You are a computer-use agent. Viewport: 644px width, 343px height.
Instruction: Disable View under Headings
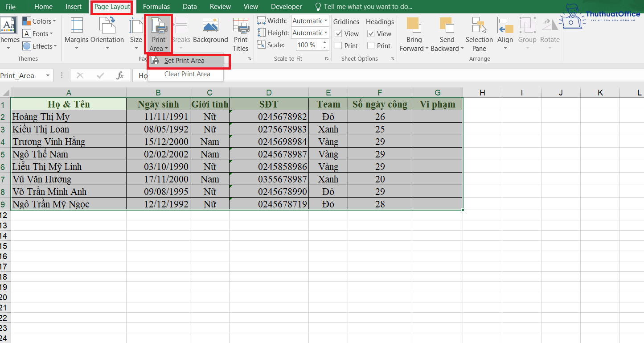[372, 33]
